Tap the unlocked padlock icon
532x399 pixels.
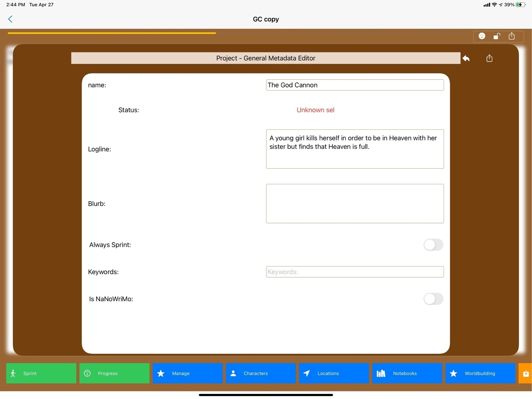(x=497, y=36)
